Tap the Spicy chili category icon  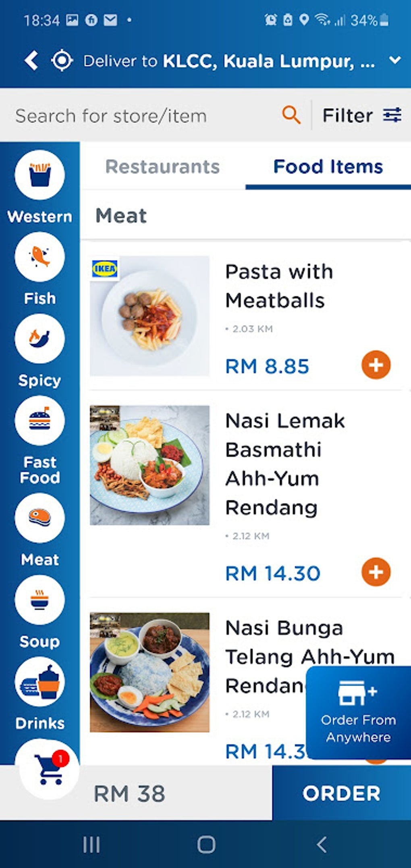pos(39,339)
